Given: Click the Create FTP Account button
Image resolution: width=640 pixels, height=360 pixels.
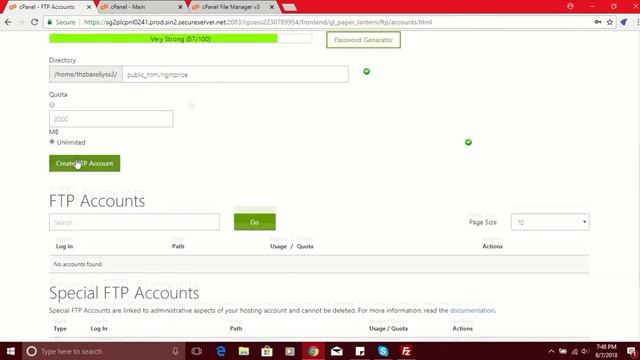Looking at the screenshot, I should pyautogui.click(x=84, y=163).
